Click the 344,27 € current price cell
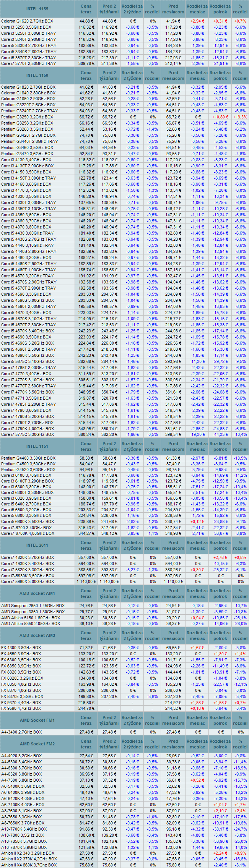249x868 pixels. coord(86,533)
